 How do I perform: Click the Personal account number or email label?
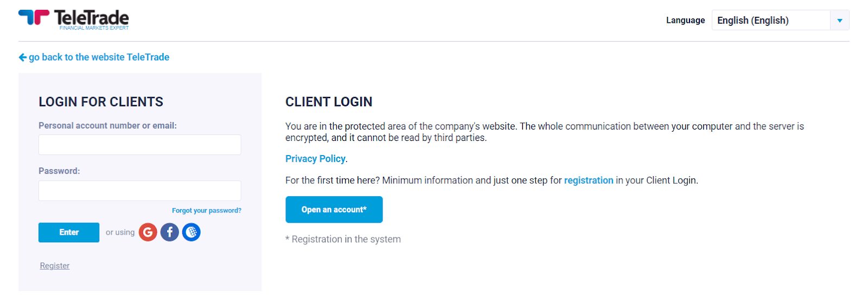107,126
